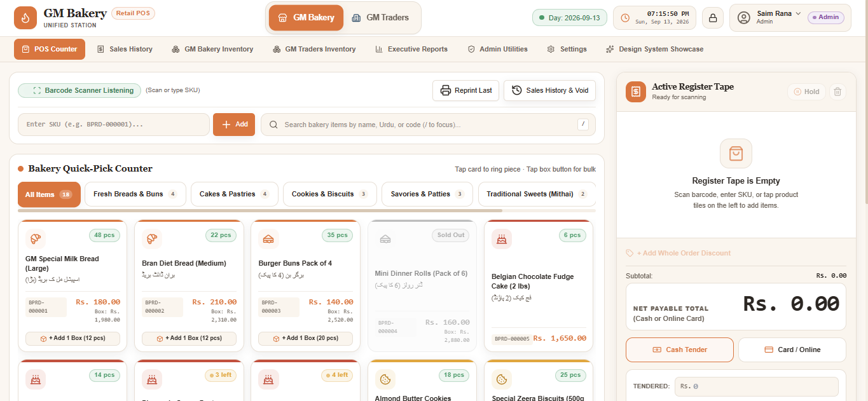Filter by All Items category

tap(49, 194)
